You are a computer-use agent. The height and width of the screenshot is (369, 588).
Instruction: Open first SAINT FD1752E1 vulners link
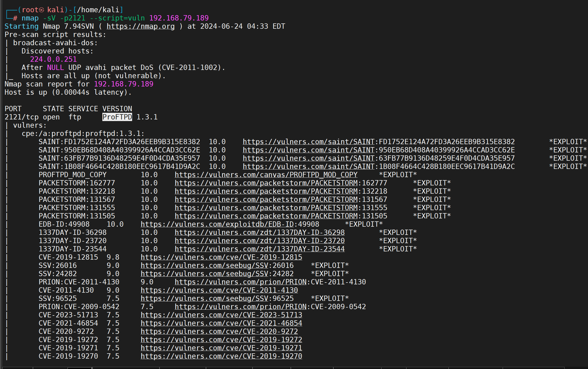308,142
